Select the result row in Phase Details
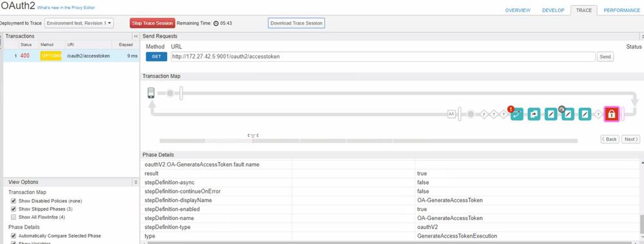Image resolution: width=644 pixels, height=244 pixels. 390,174
